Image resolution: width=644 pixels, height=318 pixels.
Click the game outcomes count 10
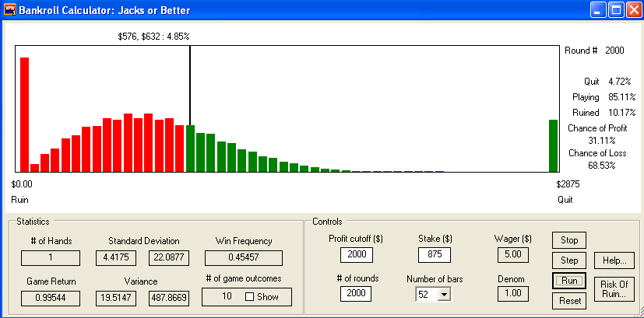tap(227, 297)
